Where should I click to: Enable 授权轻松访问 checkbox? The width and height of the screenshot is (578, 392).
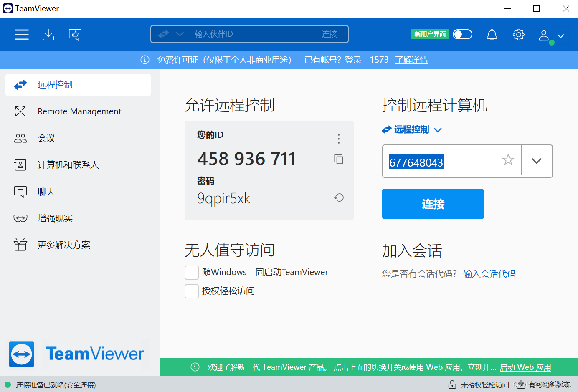point(192,291)
